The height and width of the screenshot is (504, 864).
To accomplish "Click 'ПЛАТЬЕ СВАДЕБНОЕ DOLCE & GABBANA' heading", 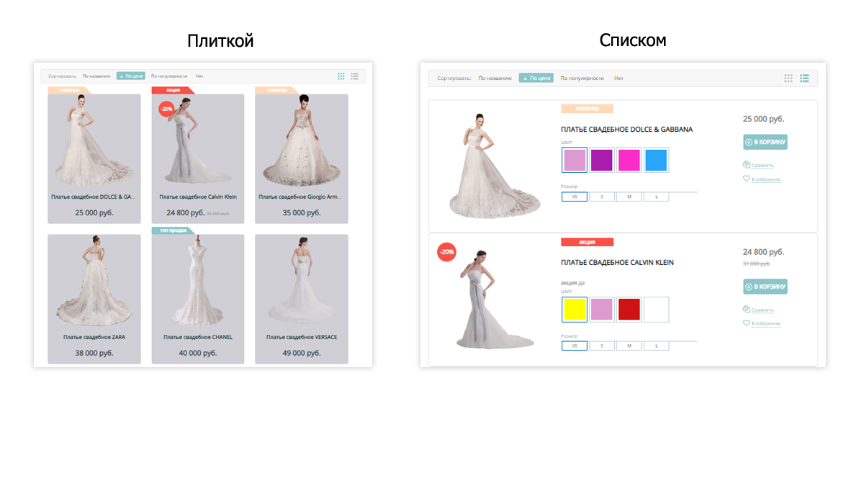I will click(x=626, y=130).
